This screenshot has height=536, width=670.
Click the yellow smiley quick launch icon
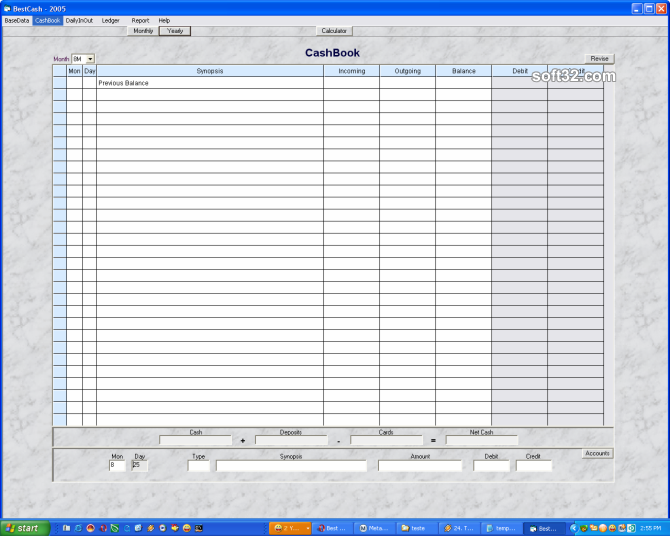187,528
